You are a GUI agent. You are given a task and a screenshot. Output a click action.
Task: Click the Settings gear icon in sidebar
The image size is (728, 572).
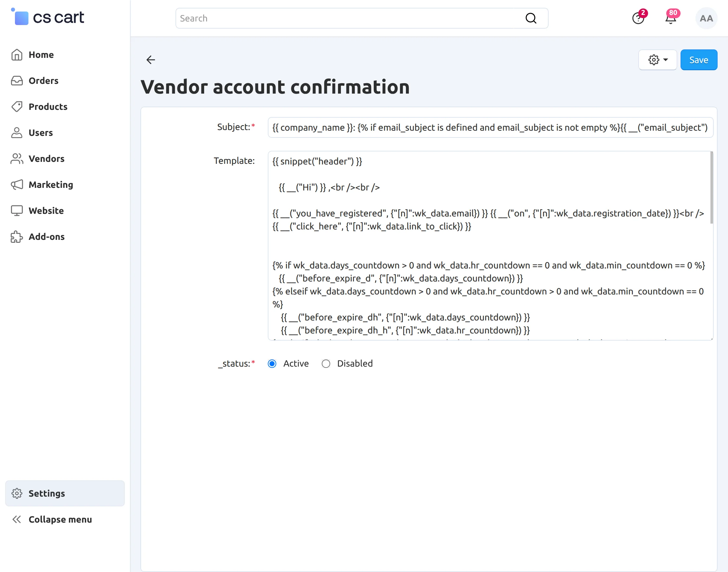[17, 493]
